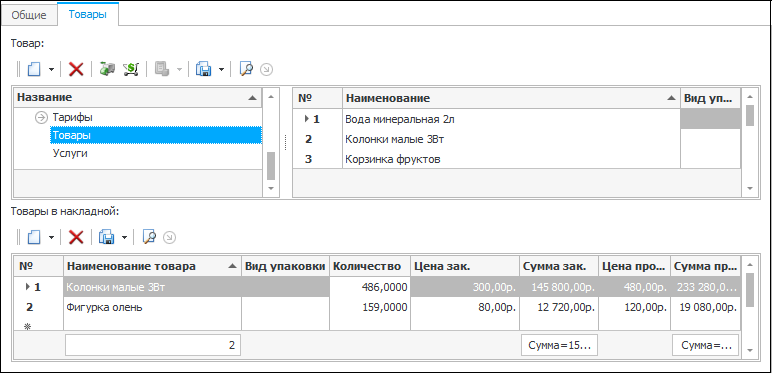The height and width of the screenshot is (373, 772).
Task: Select the row Вода минеральная 2л
Action: tap(516, 119)
